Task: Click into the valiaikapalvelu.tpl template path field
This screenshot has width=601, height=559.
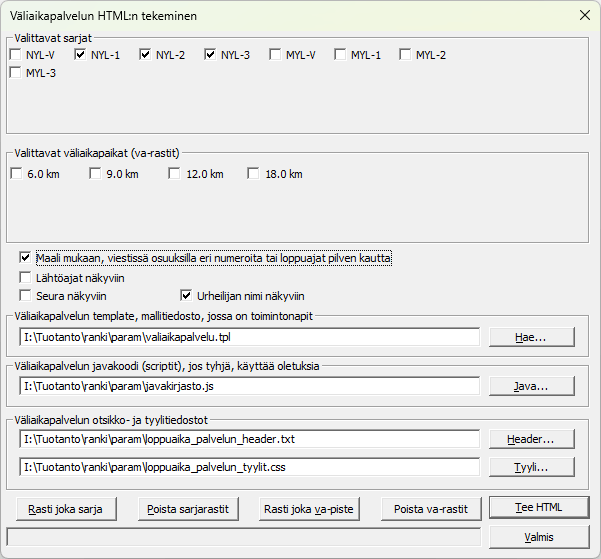Action: click(248, 338)
